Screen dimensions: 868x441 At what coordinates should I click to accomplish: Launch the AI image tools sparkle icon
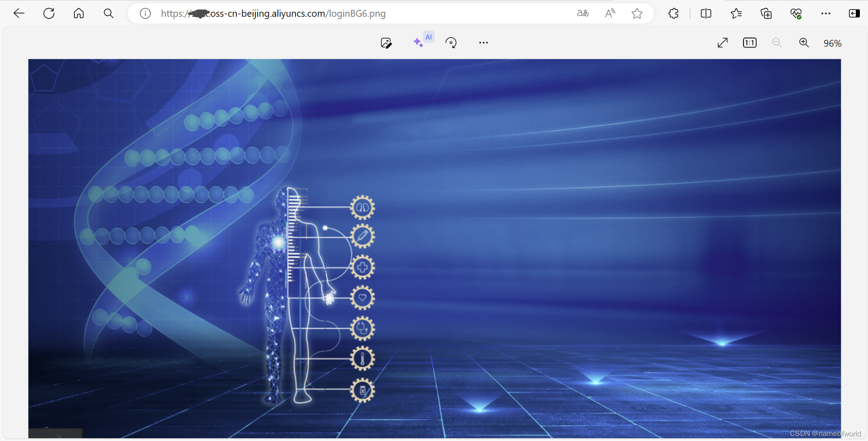click(418, 42)
